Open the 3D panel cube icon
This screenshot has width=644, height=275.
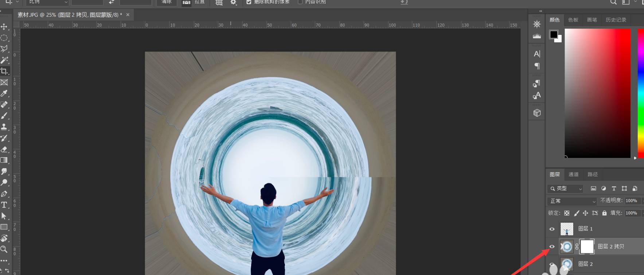537,113
